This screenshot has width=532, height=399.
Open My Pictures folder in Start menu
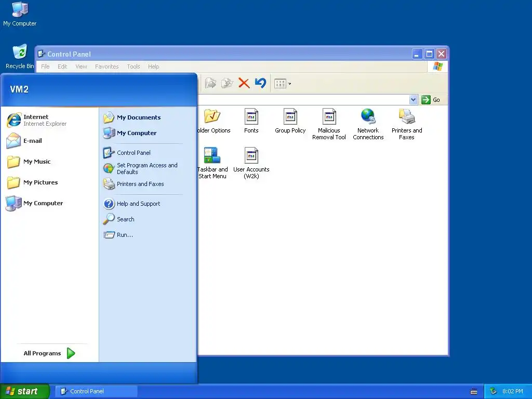coord(33,182)
